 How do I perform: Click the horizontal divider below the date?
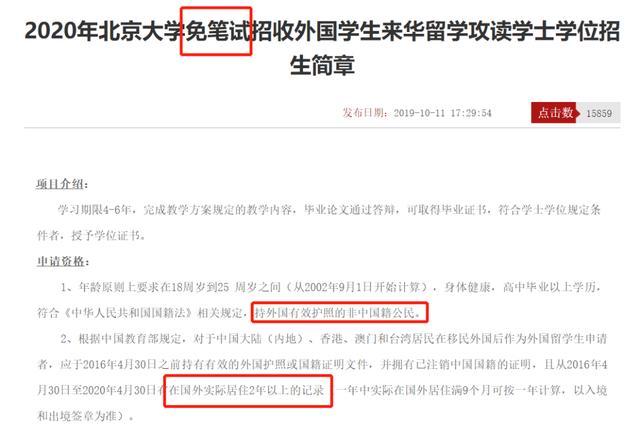[x=322, y=128]
